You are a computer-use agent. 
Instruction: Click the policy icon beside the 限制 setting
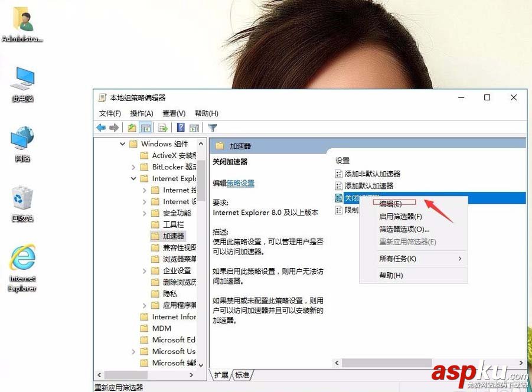[x=338, y=210]
